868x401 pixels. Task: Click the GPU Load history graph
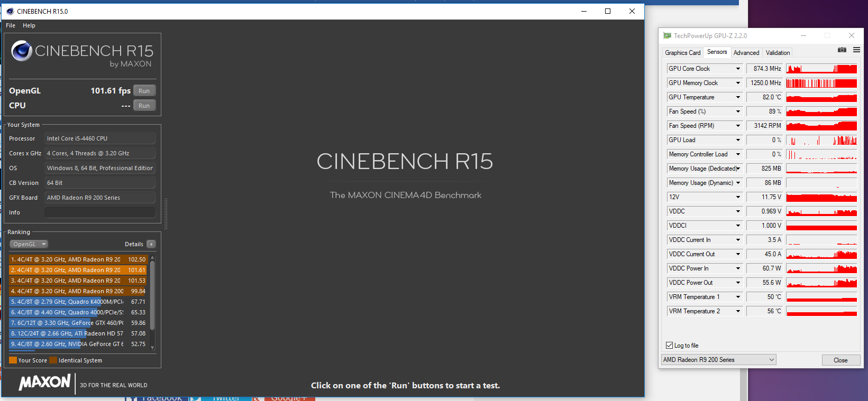[821, 140]
